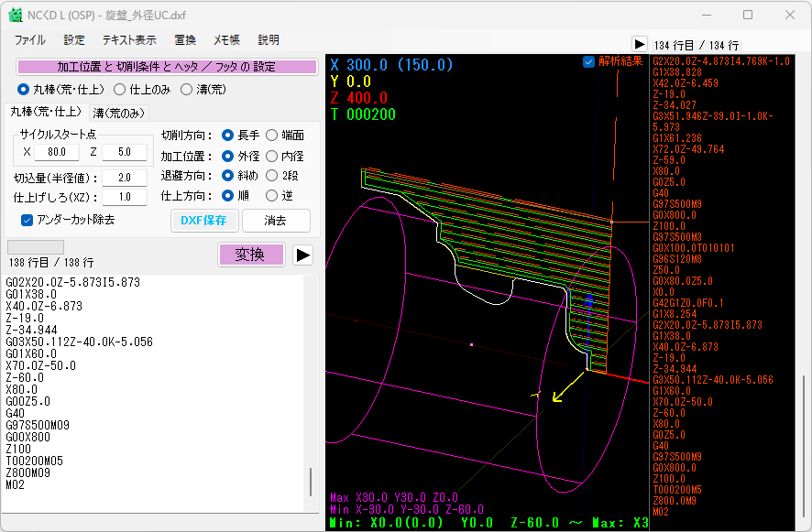Click the NC code list scrollbar
This screenshot has width=812, height=532.
point(311,481)
